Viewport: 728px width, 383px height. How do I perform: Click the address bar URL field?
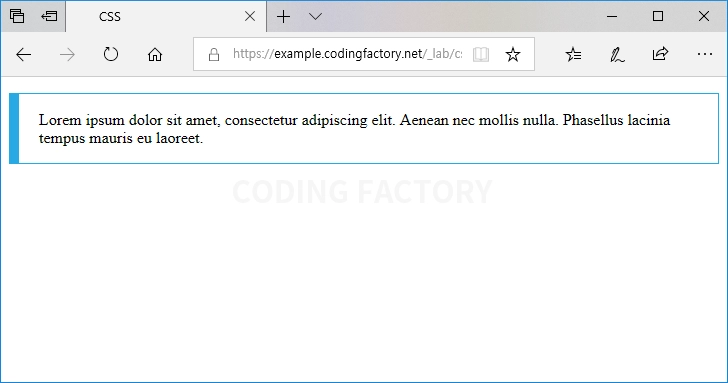click(x=347, y=54)
